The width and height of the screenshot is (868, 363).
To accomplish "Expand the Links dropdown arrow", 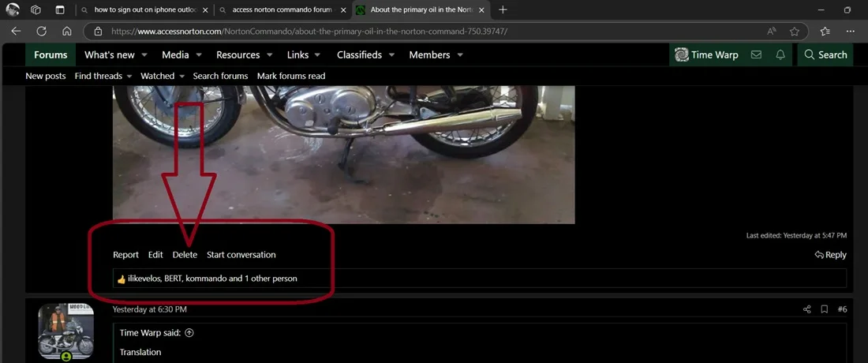I will click(318, 55).
